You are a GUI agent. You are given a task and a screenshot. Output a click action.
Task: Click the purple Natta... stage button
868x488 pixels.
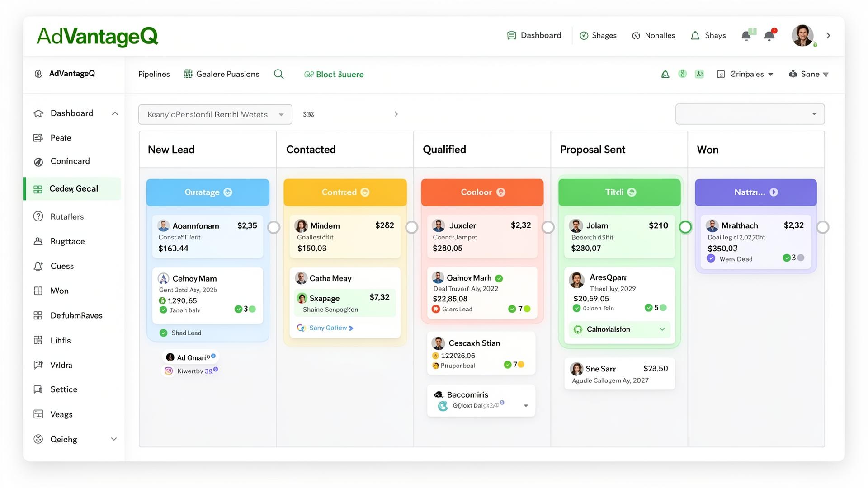(x=756, y=192)
